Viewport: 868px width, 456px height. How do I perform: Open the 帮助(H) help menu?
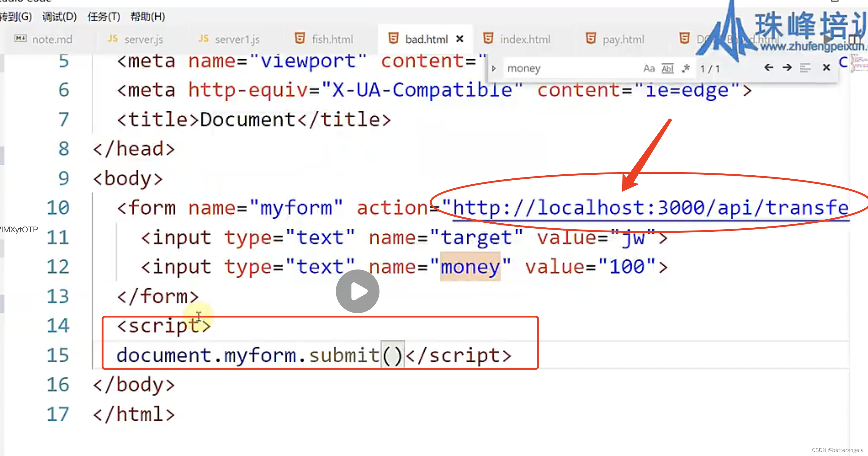click(x=148, y=16)
